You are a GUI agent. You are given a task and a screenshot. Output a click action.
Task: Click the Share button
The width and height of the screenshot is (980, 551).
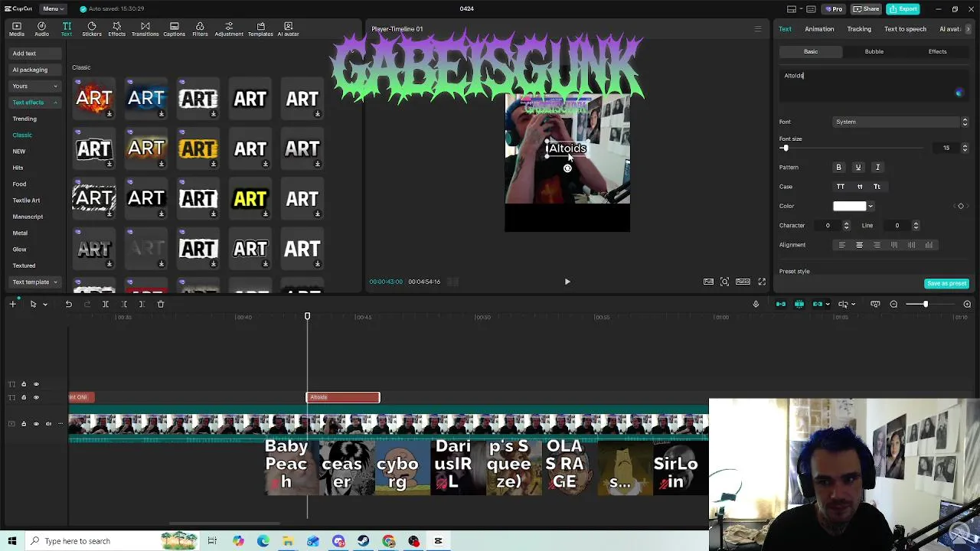point(867,8)
